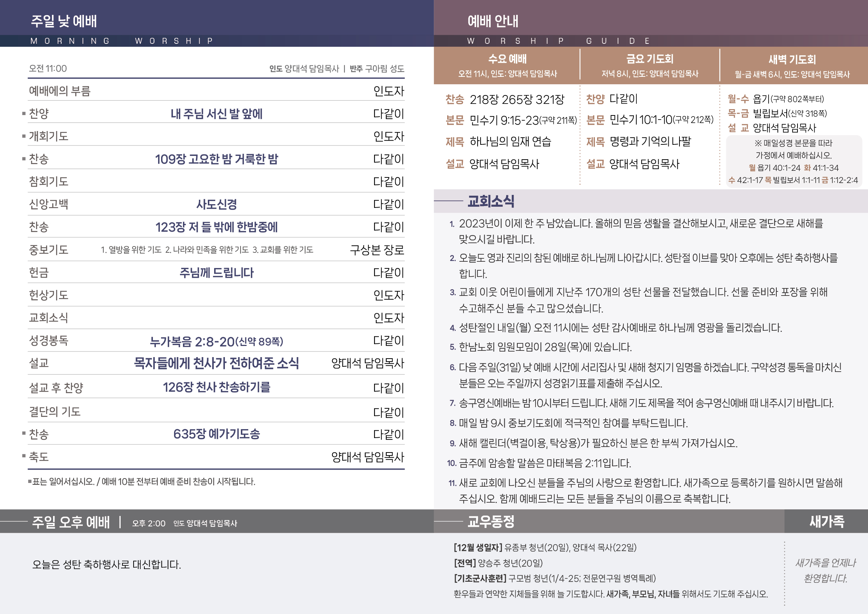Click news item 4 about 성탄 감사예배
This screenshot has height=614, width=868.
click(616, 328)
